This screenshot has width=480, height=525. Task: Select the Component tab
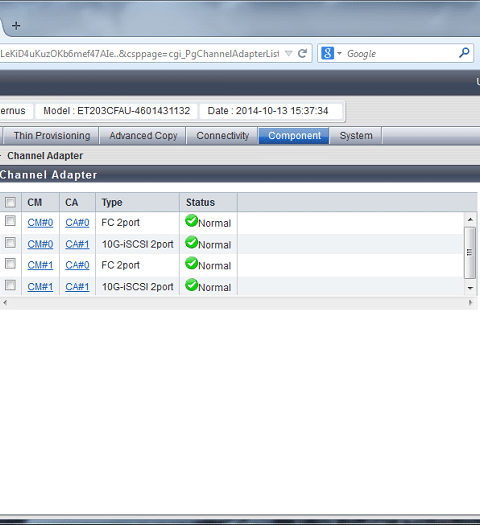tap(294, 136)
